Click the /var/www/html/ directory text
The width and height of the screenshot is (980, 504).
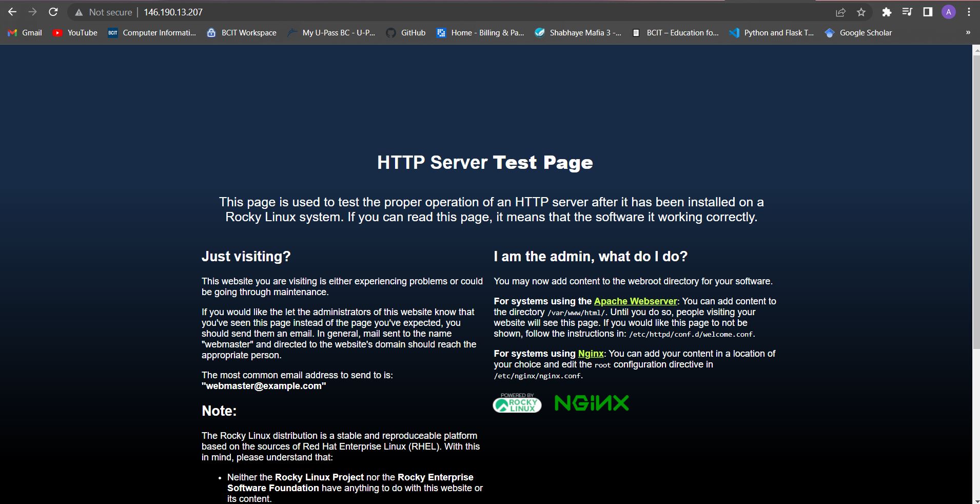tap(577, 313)
